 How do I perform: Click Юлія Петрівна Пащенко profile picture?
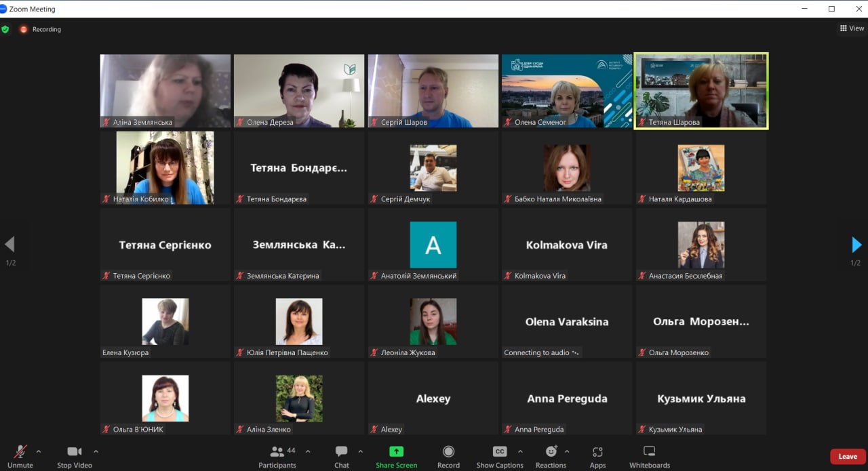click(299, 321)
